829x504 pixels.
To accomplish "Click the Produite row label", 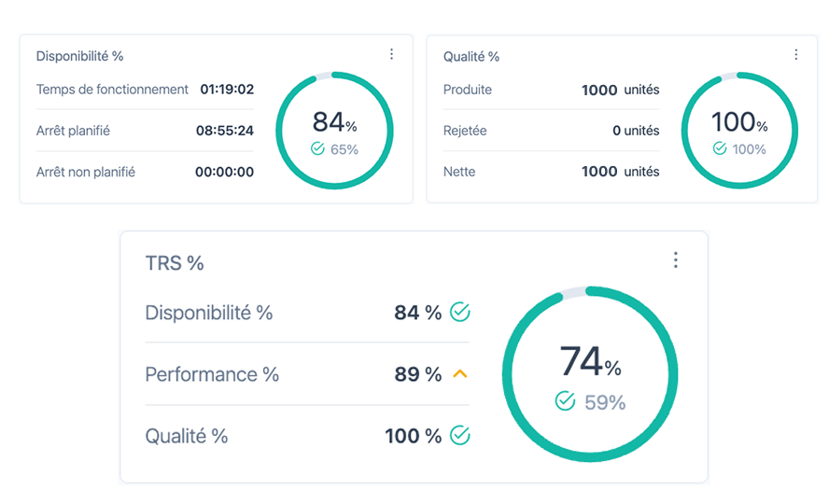I will point(468,90).
